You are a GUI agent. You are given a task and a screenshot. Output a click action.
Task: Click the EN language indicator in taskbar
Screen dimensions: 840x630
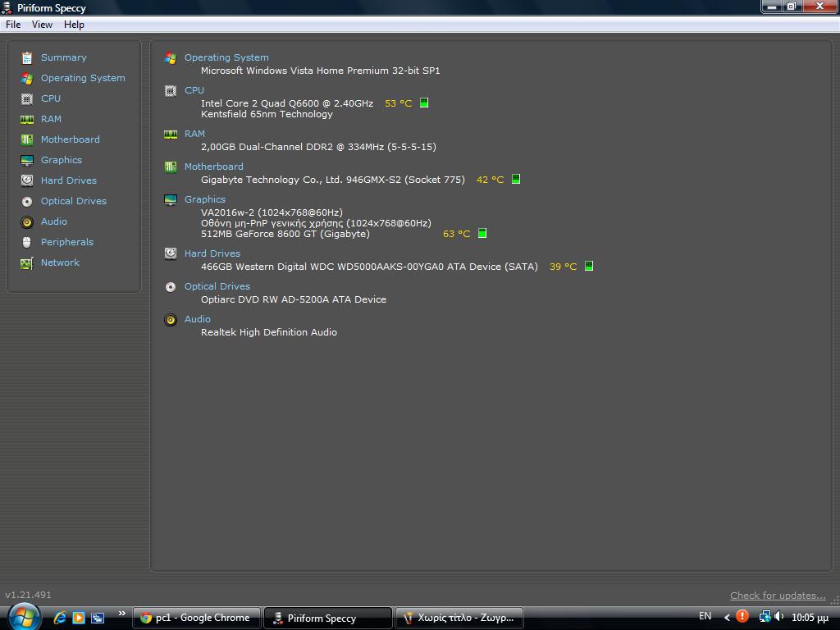705,616
